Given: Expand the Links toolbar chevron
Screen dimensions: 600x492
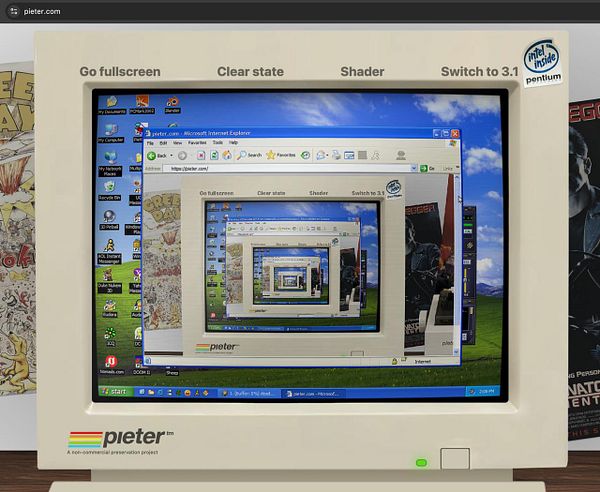Looking at the screenshot, I should [457, 168].
